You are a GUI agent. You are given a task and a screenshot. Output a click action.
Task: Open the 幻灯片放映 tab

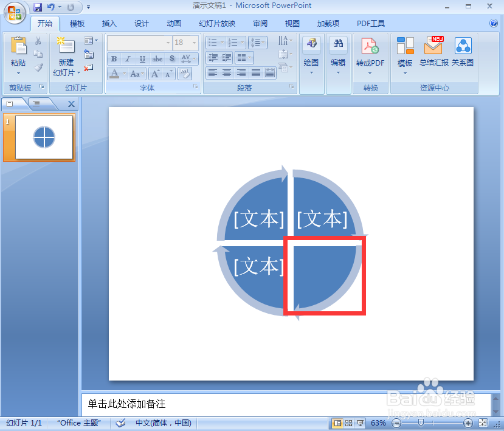coord(217,24)
